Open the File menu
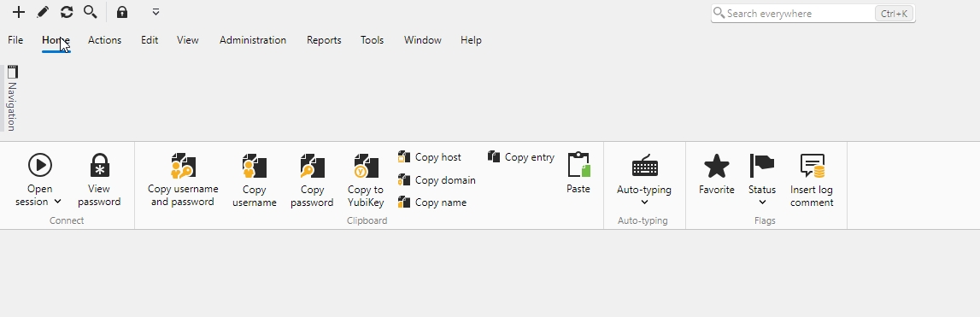This screenshot has width=980, height=317. pyautogui.click(x=15, y=40)
